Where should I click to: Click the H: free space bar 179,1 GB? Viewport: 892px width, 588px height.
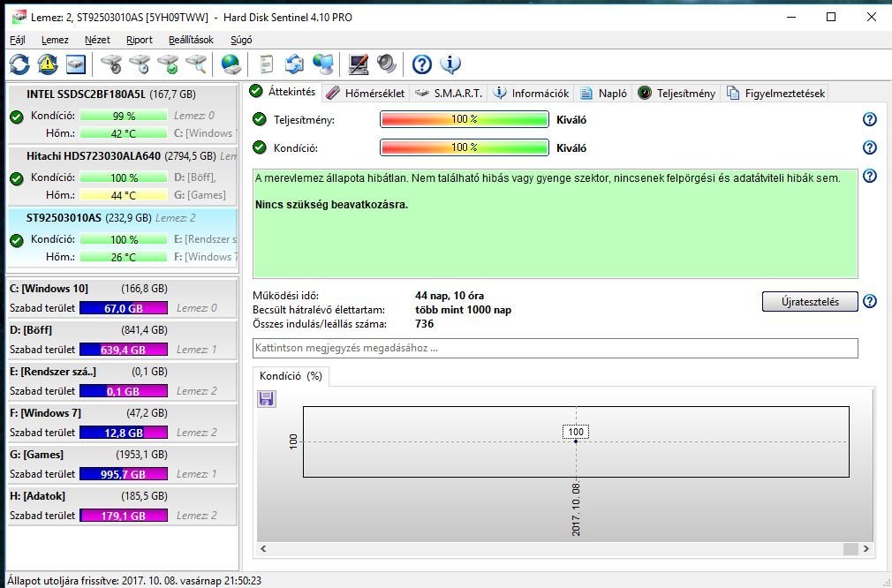124,516
